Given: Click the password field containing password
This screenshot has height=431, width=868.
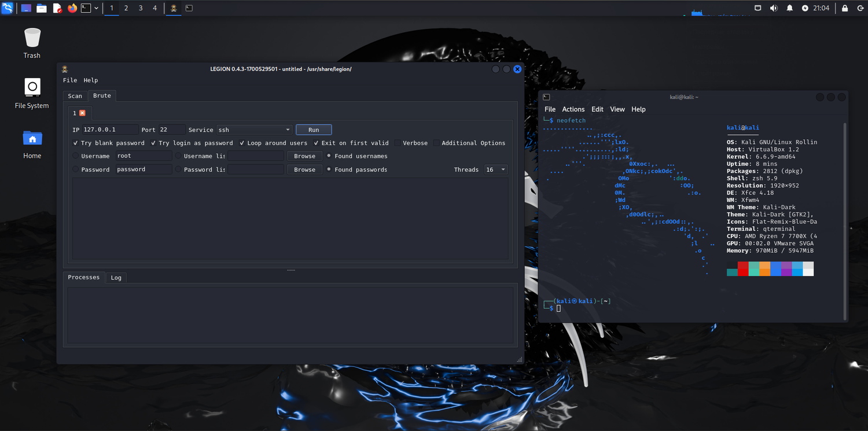Looking at the screenshot, I should [x=144, y=170].
